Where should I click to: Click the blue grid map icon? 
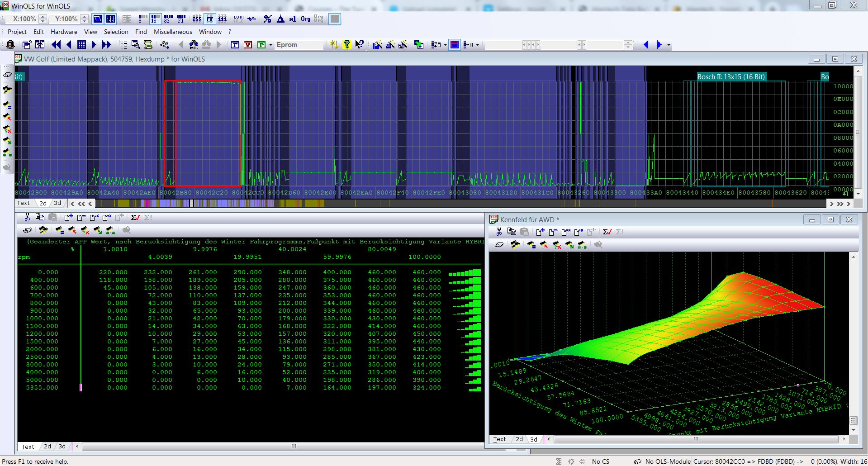[x=81, y=45]
